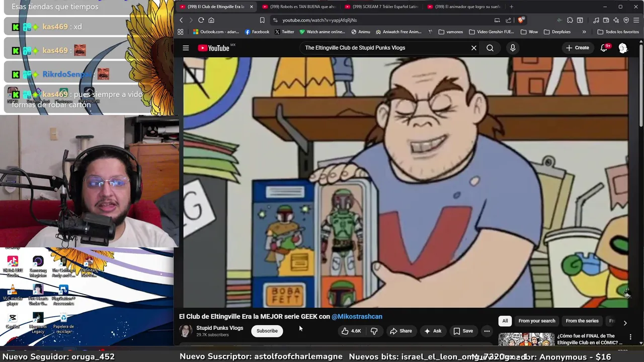Open the Facebook bookmark
The height and width of the screenshot is (362, 644).
(x=257, y=32)
